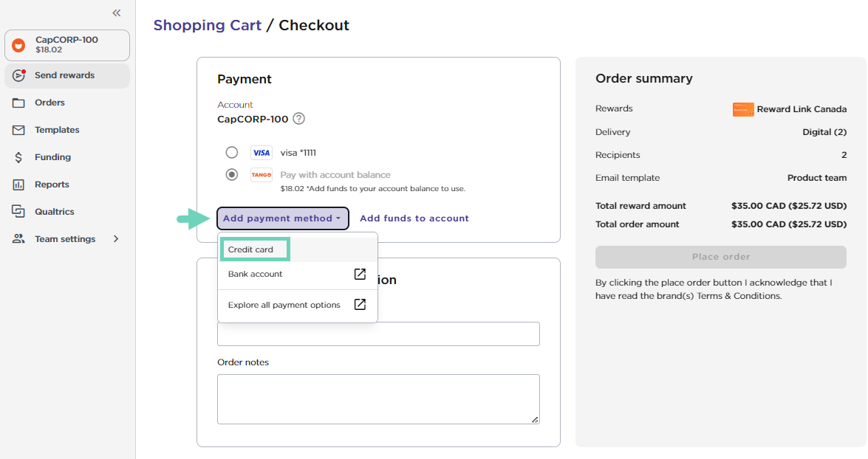Click the Place order button
This screenshot has height=459, width=868.
(x=720, y=256)
